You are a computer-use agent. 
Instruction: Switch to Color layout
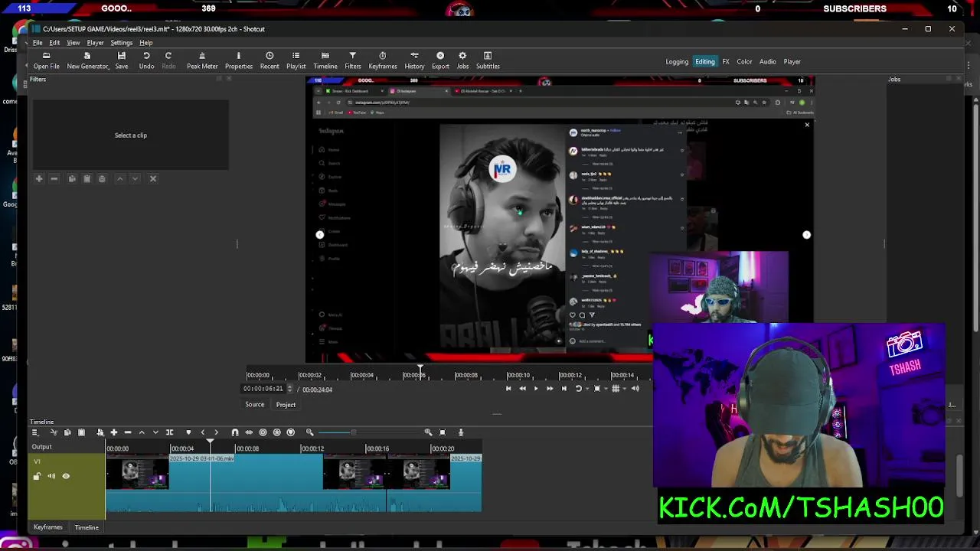[x=744, y=62]
